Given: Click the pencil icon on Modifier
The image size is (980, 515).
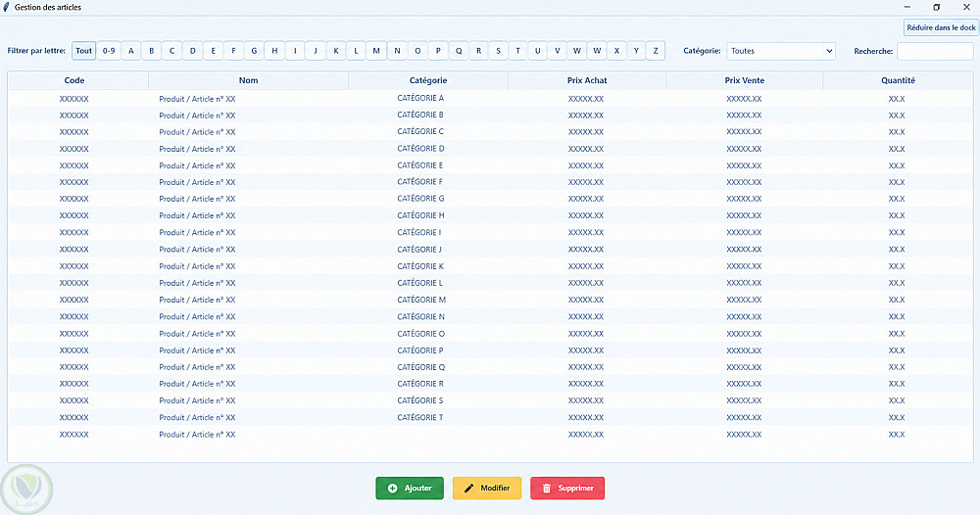Looking at the screenshot, I should (x=468, y=489).
